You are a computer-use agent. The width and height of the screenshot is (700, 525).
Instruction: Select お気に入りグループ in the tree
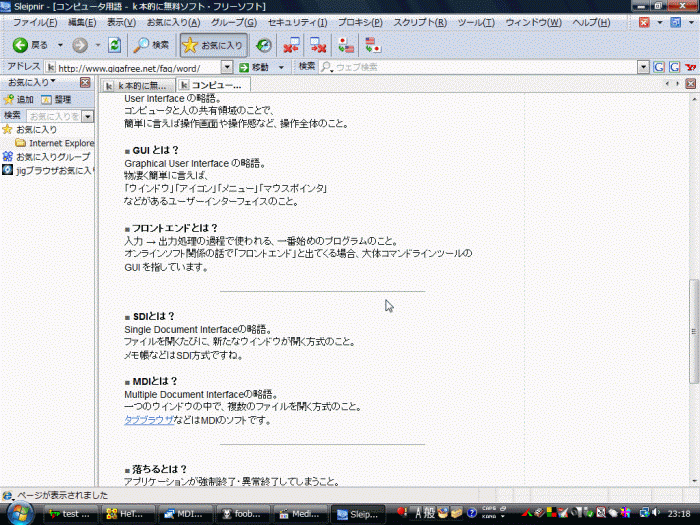point(46,157)
